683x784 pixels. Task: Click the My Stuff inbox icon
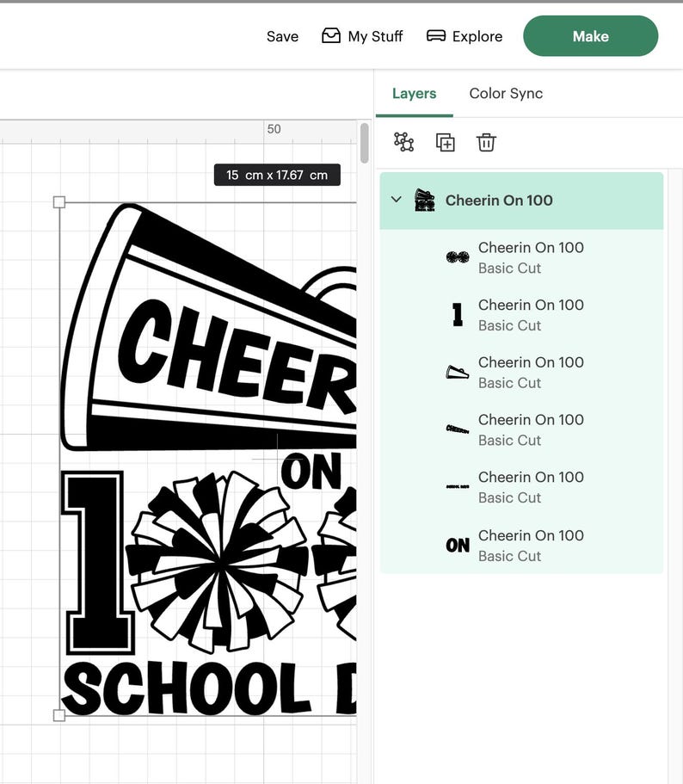click(331, 36)
